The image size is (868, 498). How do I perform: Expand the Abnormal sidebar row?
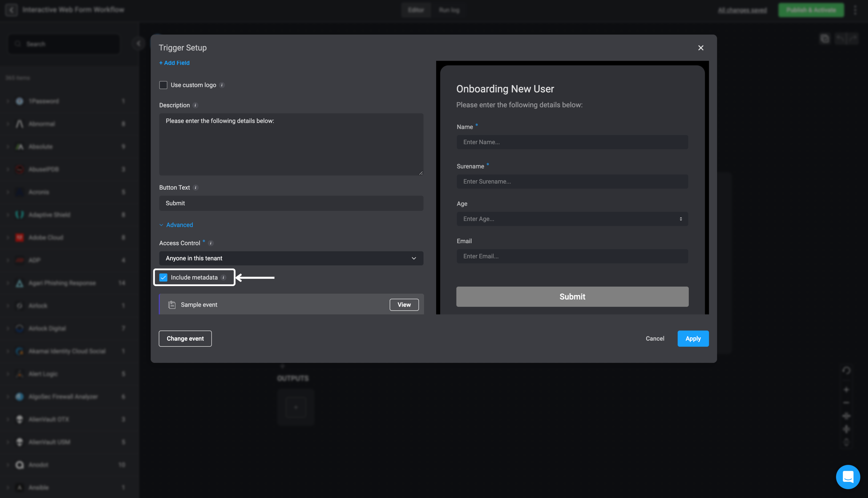coord(8,124)
